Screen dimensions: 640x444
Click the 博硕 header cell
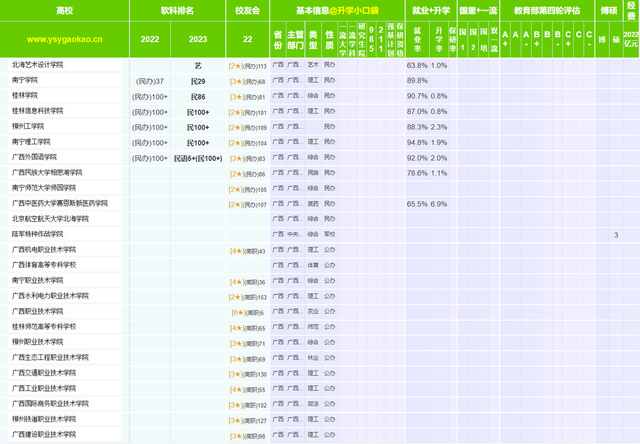(x=609, y=11)
